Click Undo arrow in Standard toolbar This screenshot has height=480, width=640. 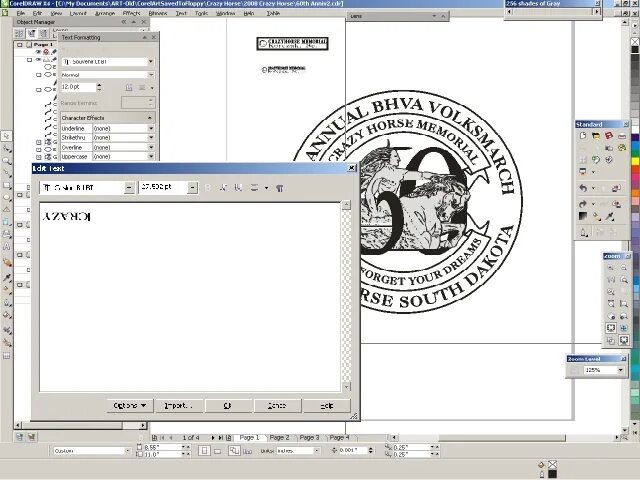coord(583,188)
